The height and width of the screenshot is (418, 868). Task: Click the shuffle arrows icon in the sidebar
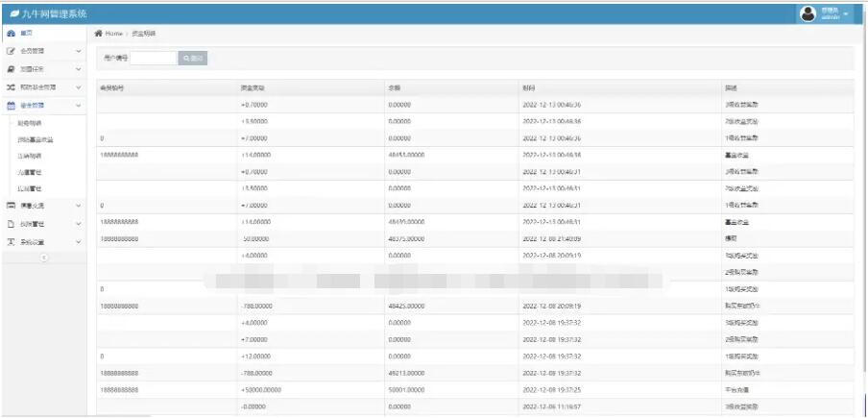(x=11, y=87)
